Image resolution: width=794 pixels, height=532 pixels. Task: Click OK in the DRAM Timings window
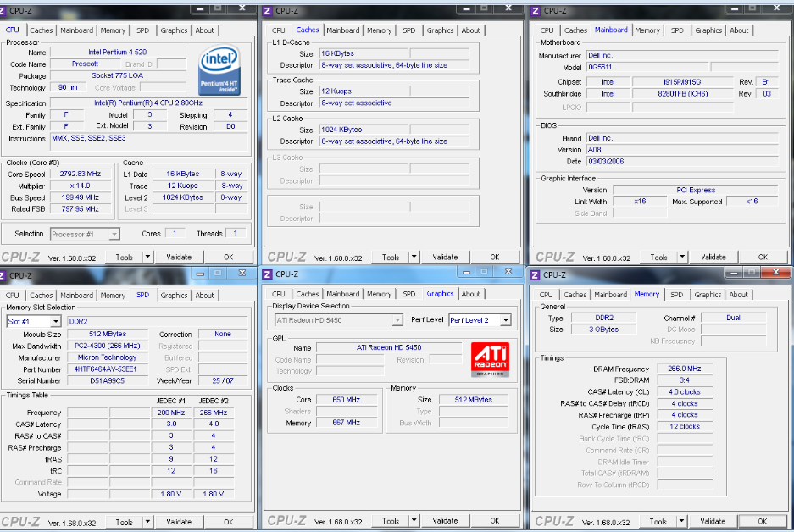(762, 521)
